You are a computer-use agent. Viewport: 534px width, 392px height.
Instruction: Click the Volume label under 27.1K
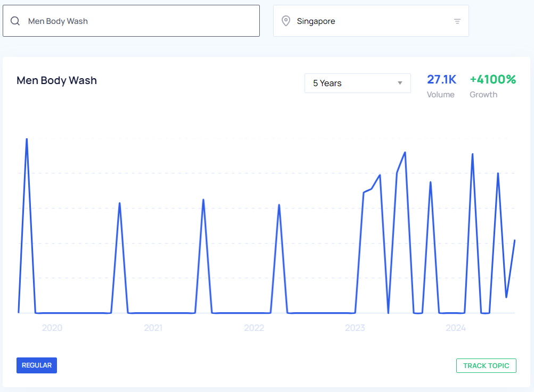pos(440,95)
